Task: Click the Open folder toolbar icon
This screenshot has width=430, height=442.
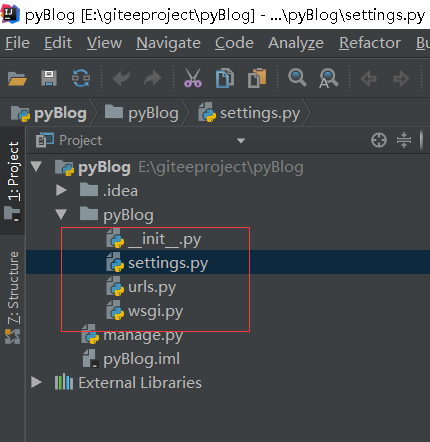Action: (17, 79)
